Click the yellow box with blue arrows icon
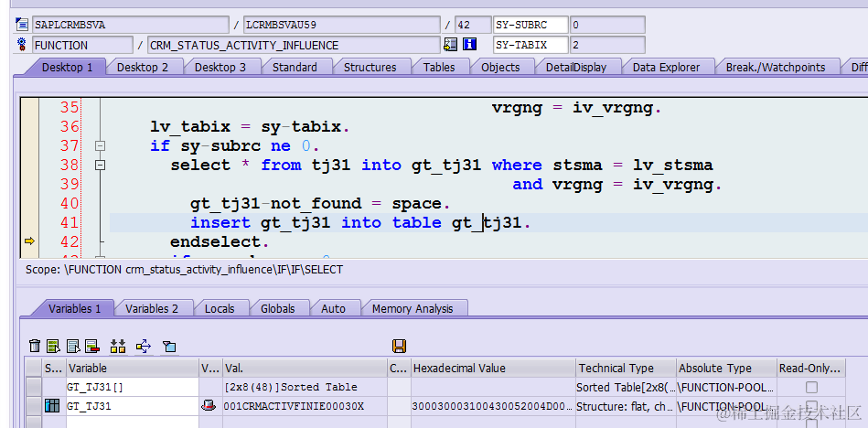The width and height of the screenshot is (868, 428). pyautogui.click(x=144, y=346)
